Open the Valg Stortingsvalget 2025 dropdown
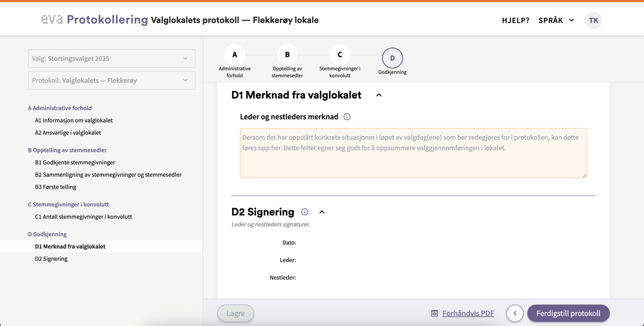This screenshot has height=326, width=644. pyautogui.click(x=111, y=59)
